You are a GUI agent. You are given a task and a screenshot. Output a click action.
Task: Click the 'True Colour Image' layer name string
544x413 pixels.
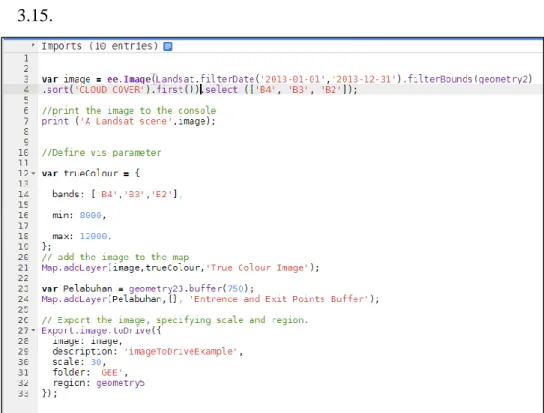point(258,268)
